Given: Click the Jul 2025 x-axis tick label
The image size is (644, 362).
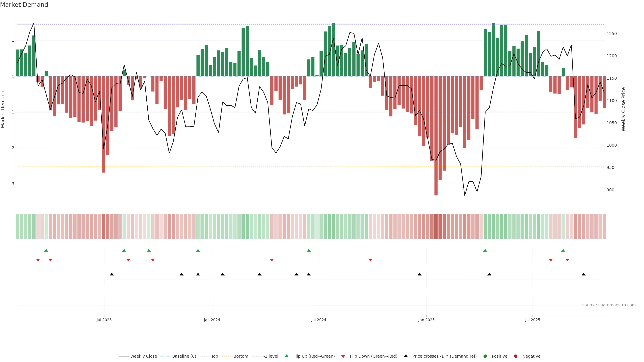Looking at the screenshot, I should pos(532,320).
